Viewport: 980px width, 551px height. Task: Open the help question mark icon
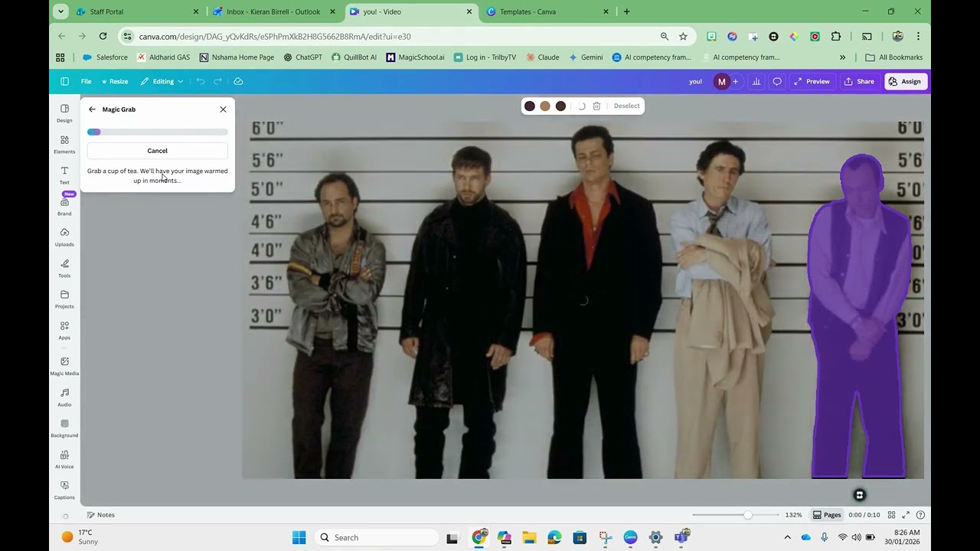point(920,515)
